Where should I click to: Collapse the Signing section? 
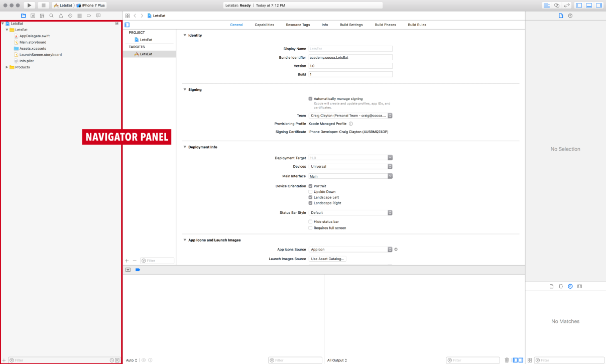pos(185,89)
